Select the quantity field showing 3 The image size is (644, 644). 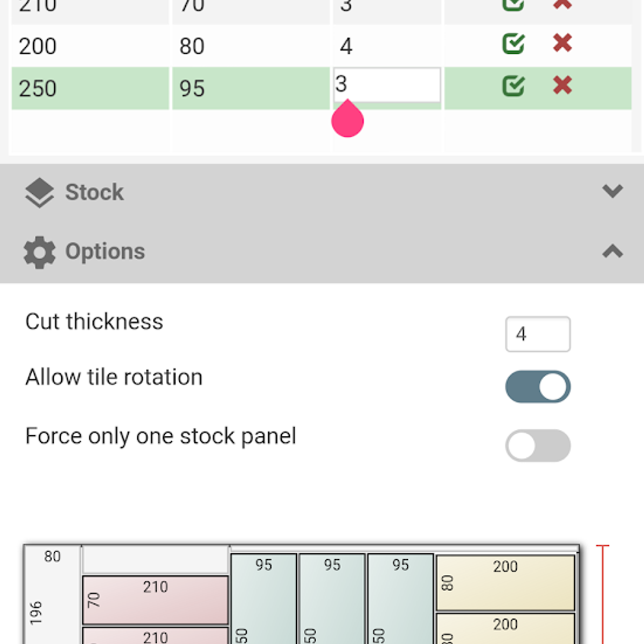coord(386,85)
